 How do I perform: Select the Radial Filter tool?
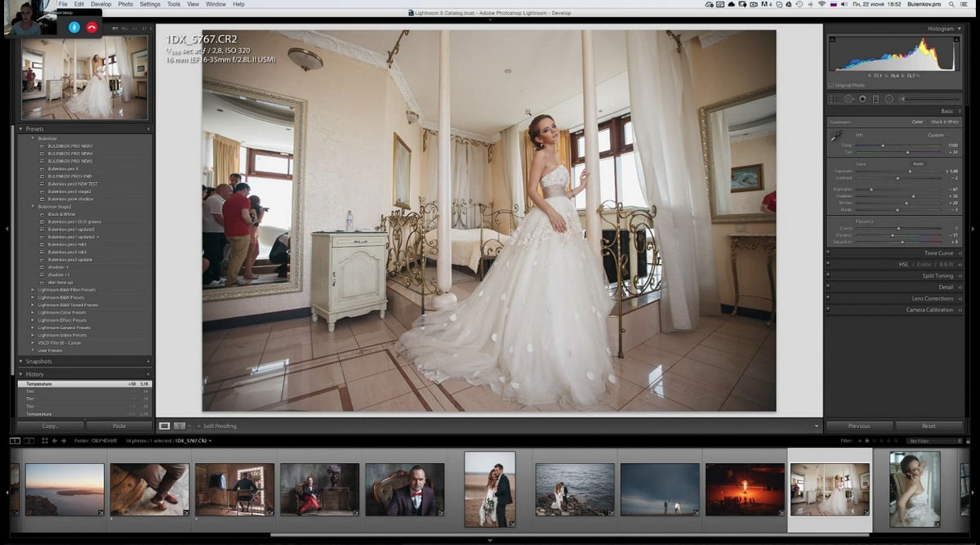(889, 99)
